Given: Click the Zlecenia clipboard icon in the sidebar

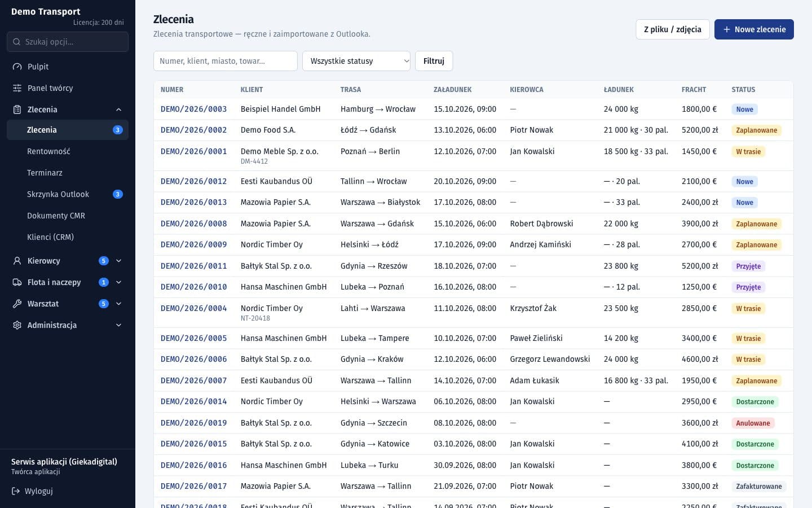Looking at the screenshot, I should click(x=17, y=110).
